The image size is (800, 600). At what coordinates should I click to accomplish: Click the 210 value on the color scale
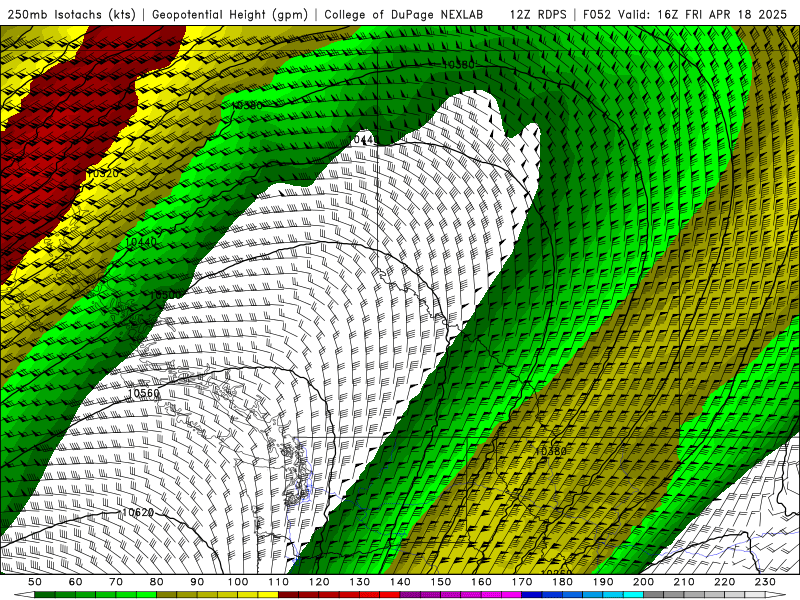tap(684, 582)
